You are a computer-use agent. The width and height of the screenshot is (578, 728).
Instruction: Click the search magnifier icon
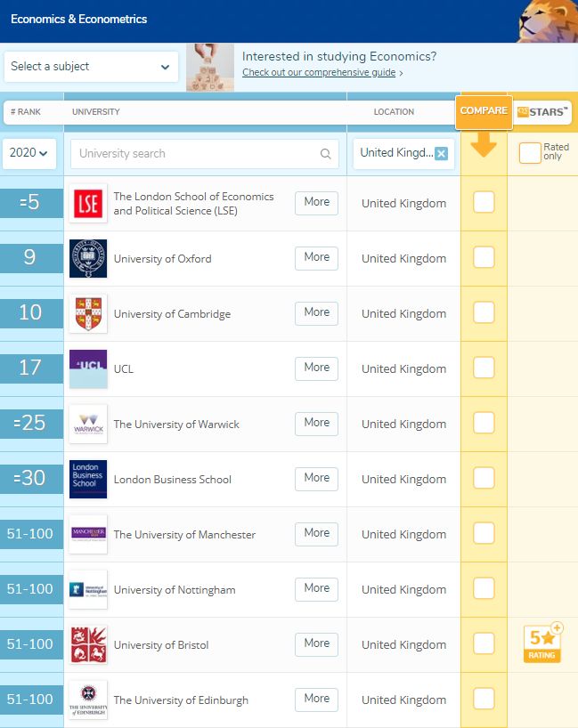click(326, 154)
